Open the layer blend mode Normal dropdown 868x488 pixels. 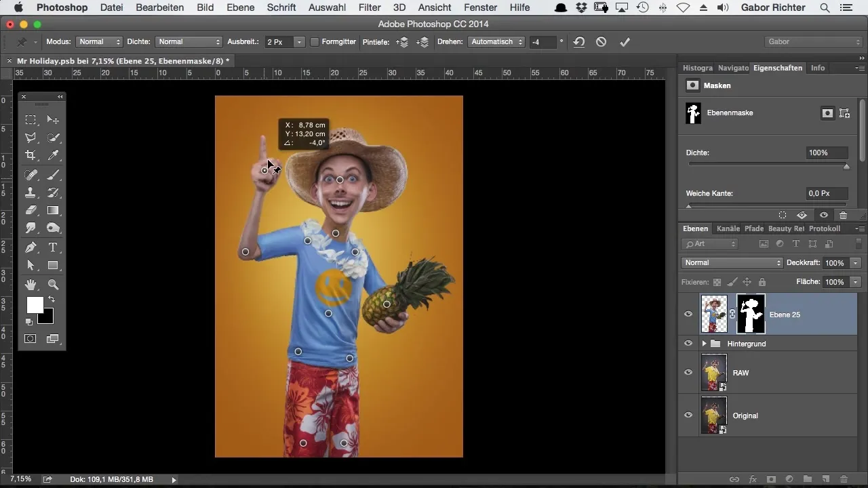coord(732,263)
